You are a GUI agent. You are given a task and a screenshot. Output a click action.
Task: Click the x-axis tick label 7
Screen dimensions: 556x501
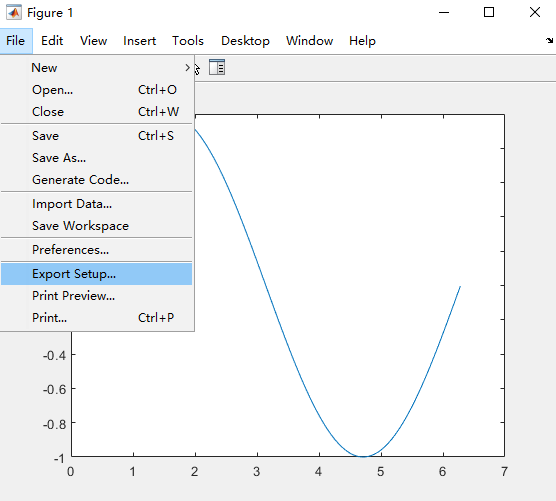coord(504,472)
